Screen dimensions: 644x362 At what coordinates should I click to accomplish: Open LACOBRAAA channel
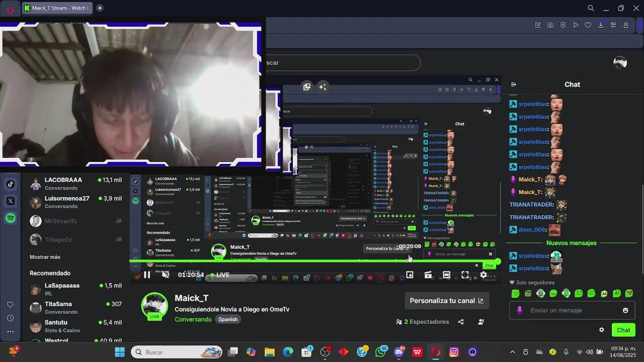[x=76, y=184]
